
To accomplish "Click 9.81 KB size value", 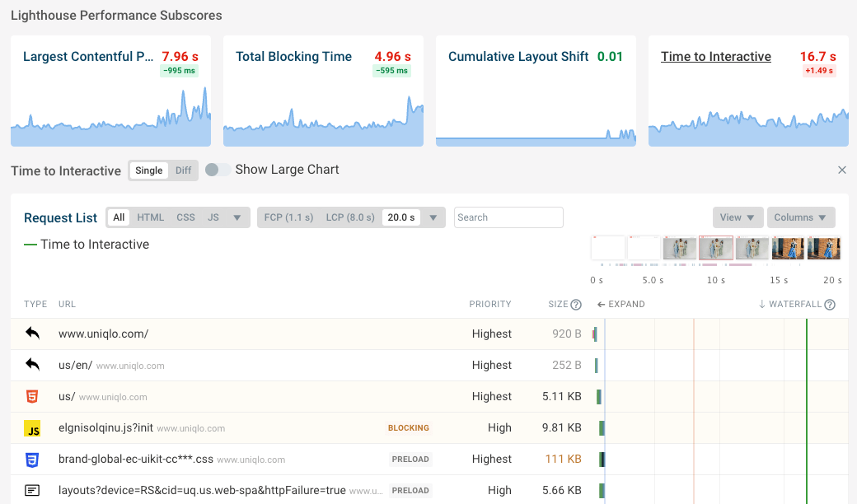I will pyautogui.click(x=562, y=427).
